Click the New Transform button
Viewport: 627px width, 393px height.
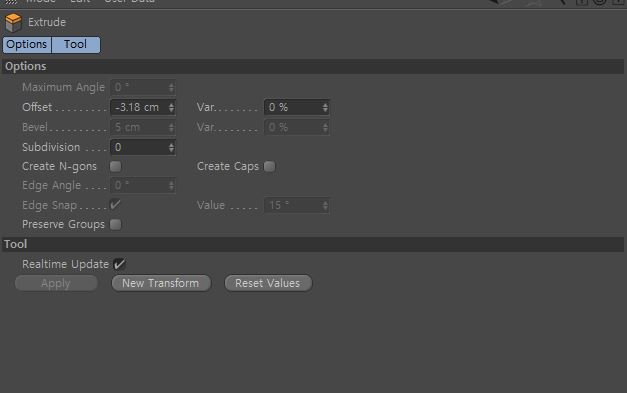(x=161, y=283)
